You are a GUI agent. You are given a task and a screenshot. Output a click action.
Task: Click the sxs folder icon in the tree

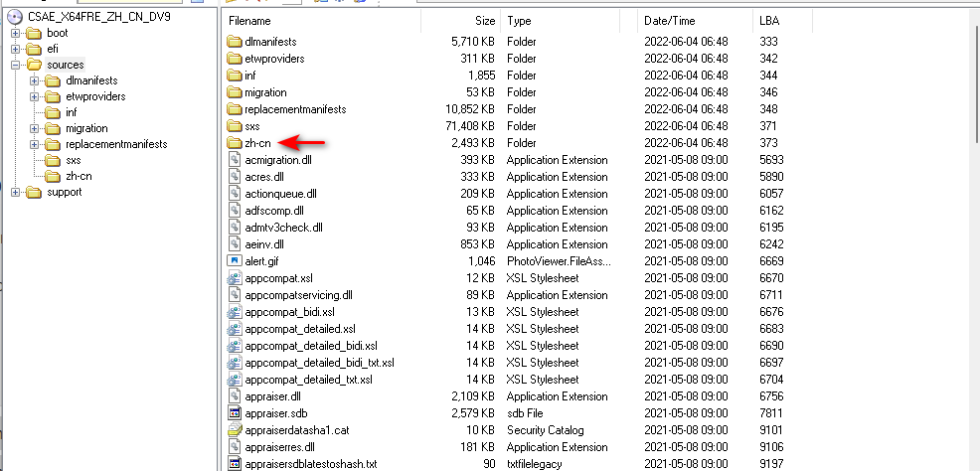53,161
